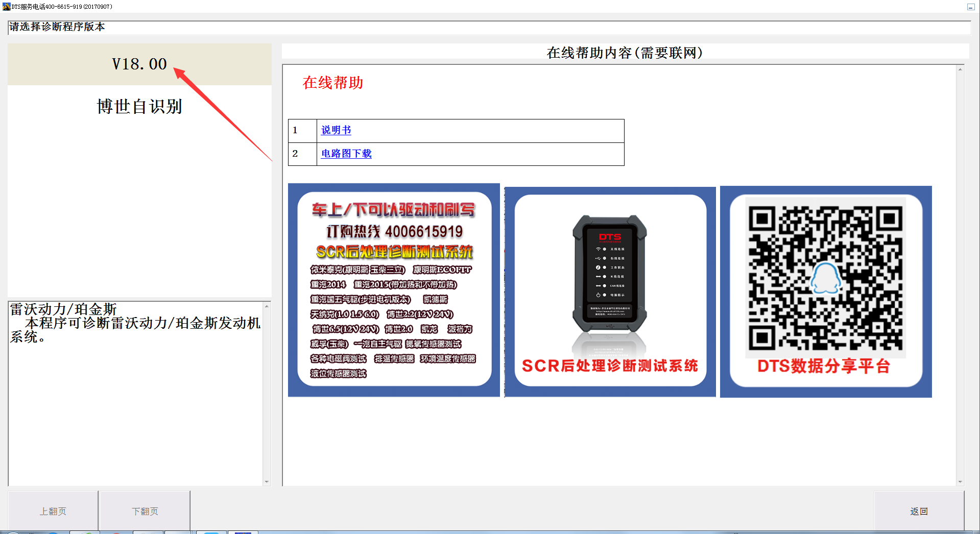Click table cell numbered 1

[x=302, y=131]
